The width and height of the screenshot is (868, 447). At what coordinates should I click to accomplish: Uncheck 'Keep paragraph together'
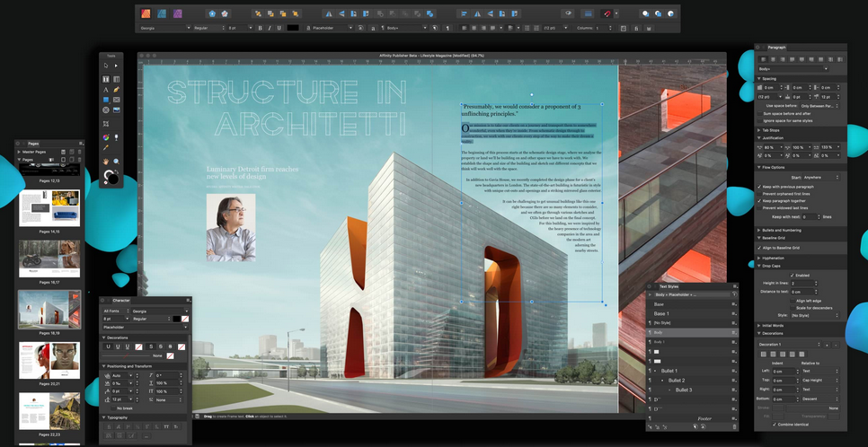pyautogui.click(x=759, y=201)
